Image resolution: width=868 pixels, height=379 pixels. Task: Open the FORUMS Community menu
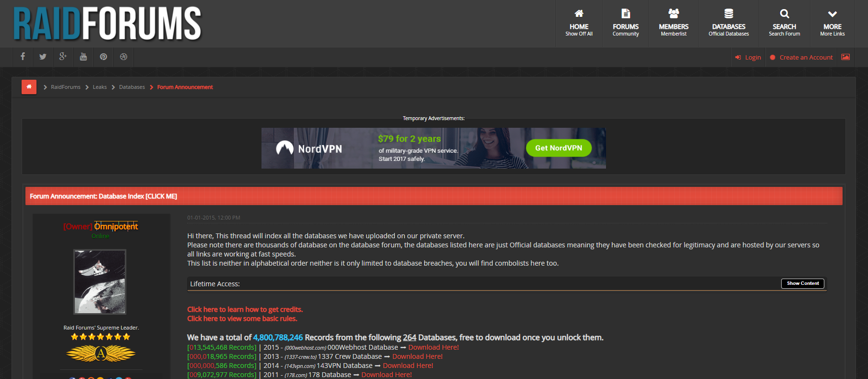[x=626, y=23]
